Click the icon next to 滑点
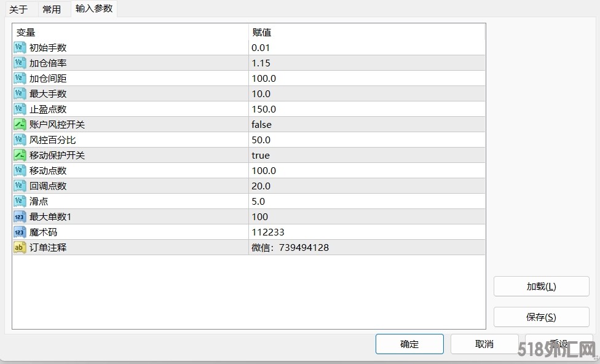 click(x=20, y=202)
